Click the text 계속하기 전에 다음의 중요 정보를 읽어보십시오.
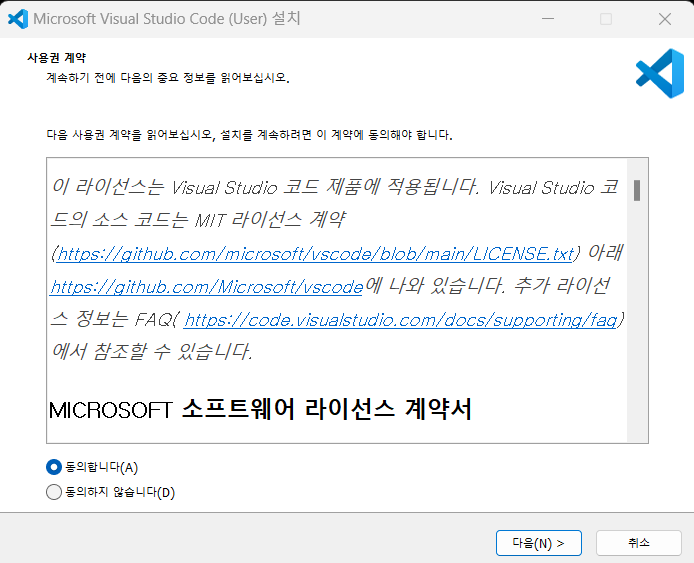The image size is (694, 563). (168, 78)
